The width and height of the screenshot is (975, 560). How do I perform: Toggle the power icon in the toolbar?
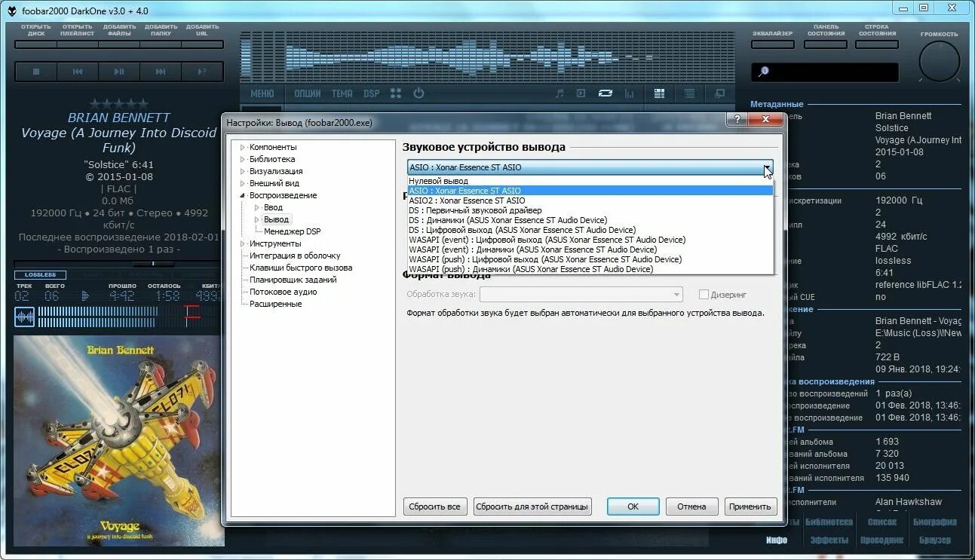pos(418,93)
